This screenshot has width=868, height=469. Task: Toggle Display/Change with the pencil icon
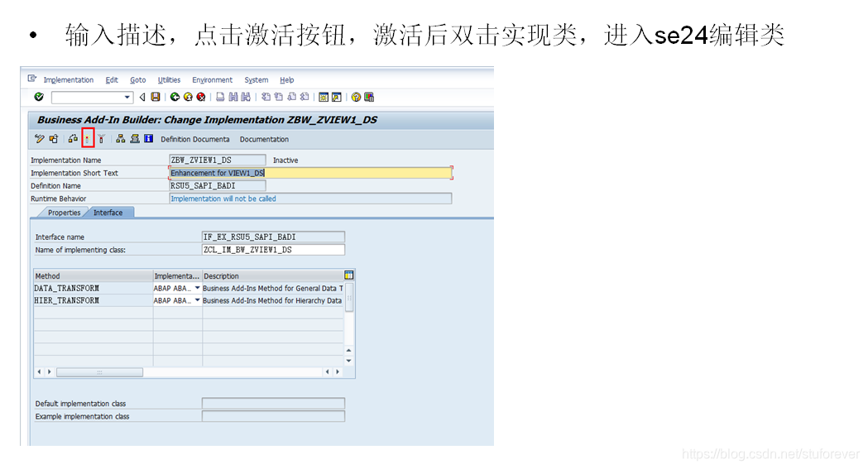pos(39,139)
